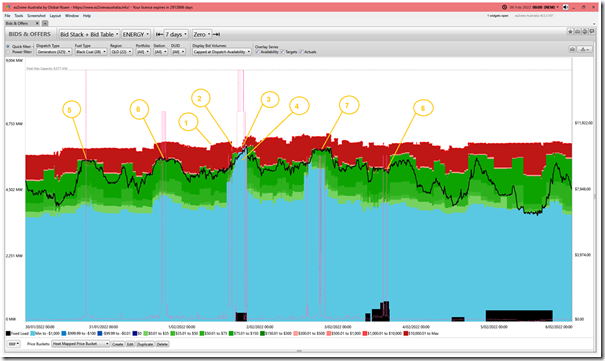
Task: Toggle the Availability overlay checkbox
Action: click(x=257, y=52)
